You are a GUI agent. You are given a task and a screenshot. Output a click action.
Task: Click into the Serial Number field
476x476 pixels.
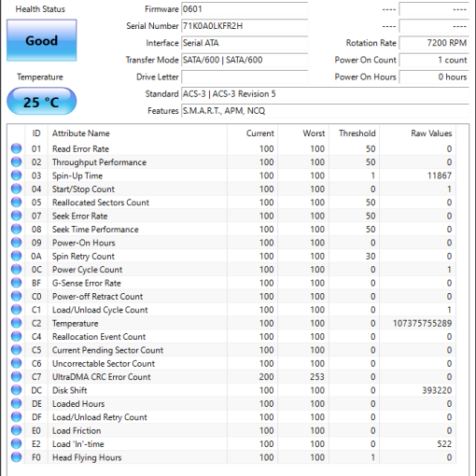(x=245, y=26)
